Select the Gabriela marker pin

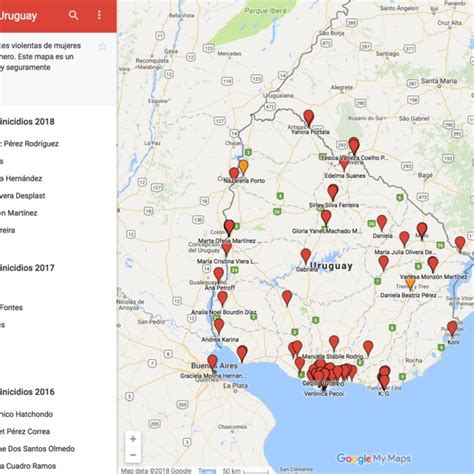tap(306, 256)
